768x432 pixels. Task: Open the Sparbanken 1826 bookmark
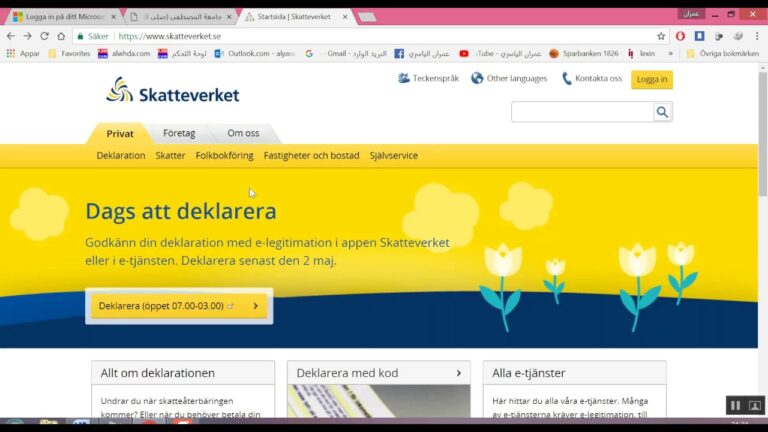click(x=584, y=53)
